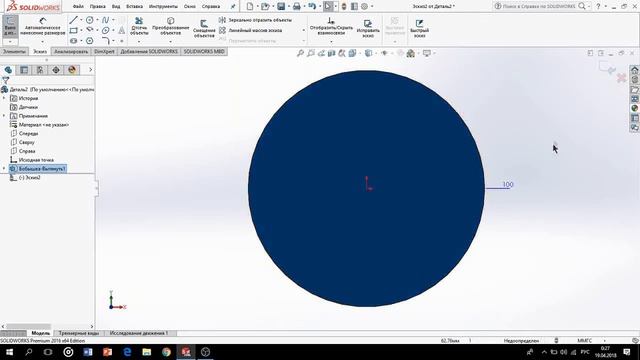Open the Отсечь объекты dropdown arrow
Screen dimensions: 640x360
point(139,41)
